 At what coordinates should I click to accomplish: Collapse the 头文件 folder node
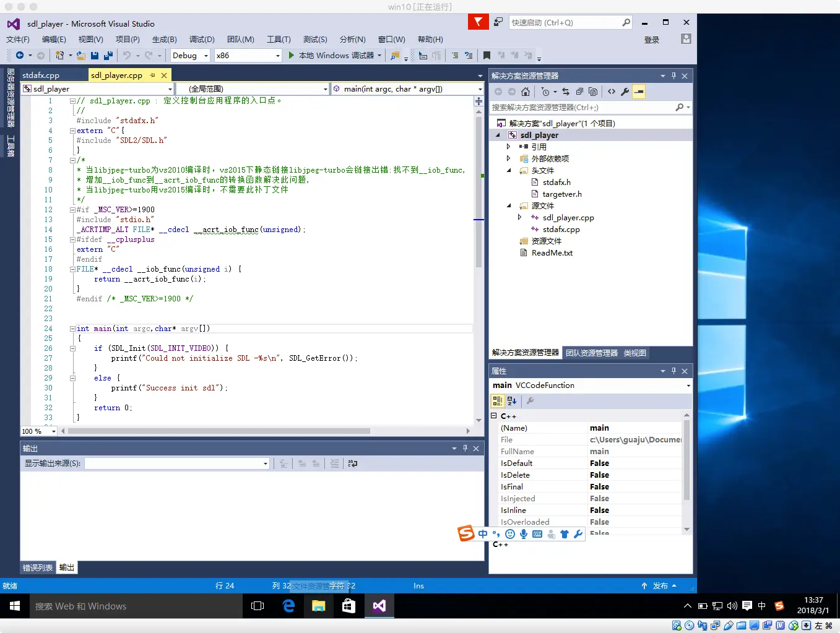[509, 170]
